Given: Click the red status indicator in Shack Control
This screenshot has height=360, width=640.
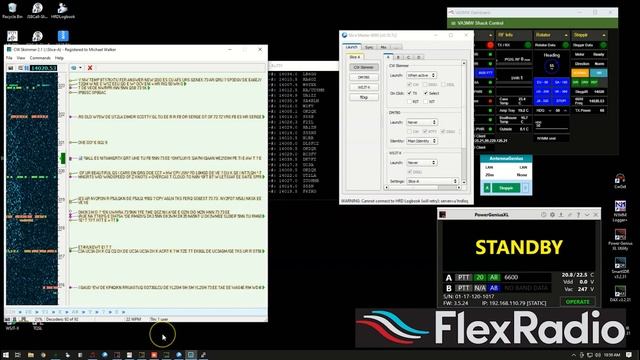Looking at the screenshot, I should [490, 45].
